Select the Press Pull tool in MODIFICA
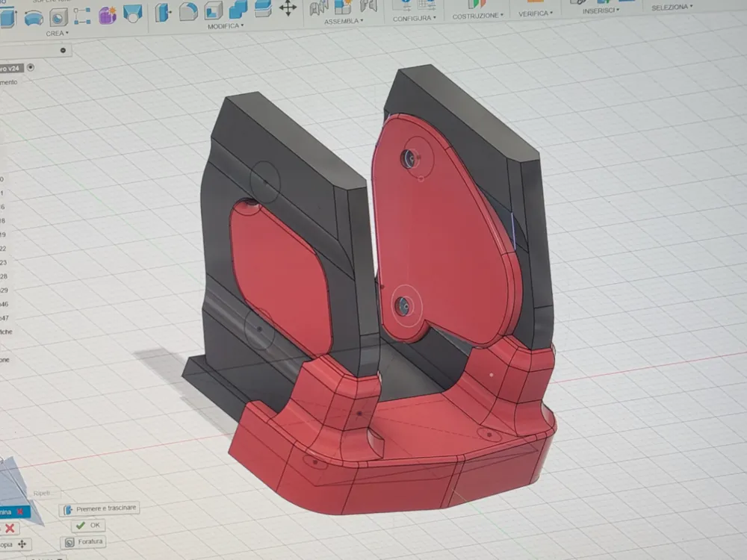 (162, 12)
